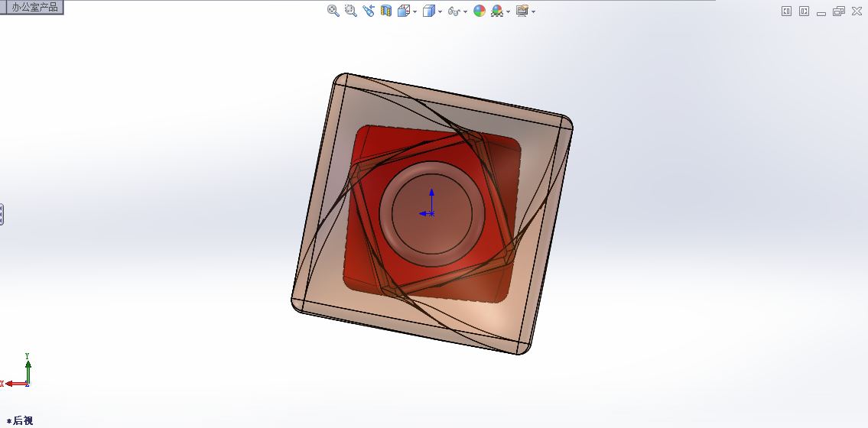Screen dimensions: 868x428
Task: Expand the Display Style dropdown arrow
Action: 440,11
